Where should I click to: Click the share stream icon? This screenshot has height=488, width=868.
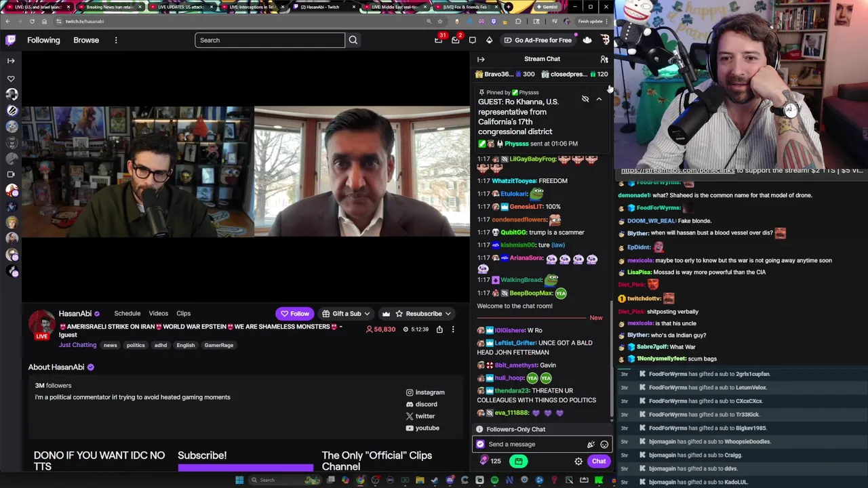point(439,329)
